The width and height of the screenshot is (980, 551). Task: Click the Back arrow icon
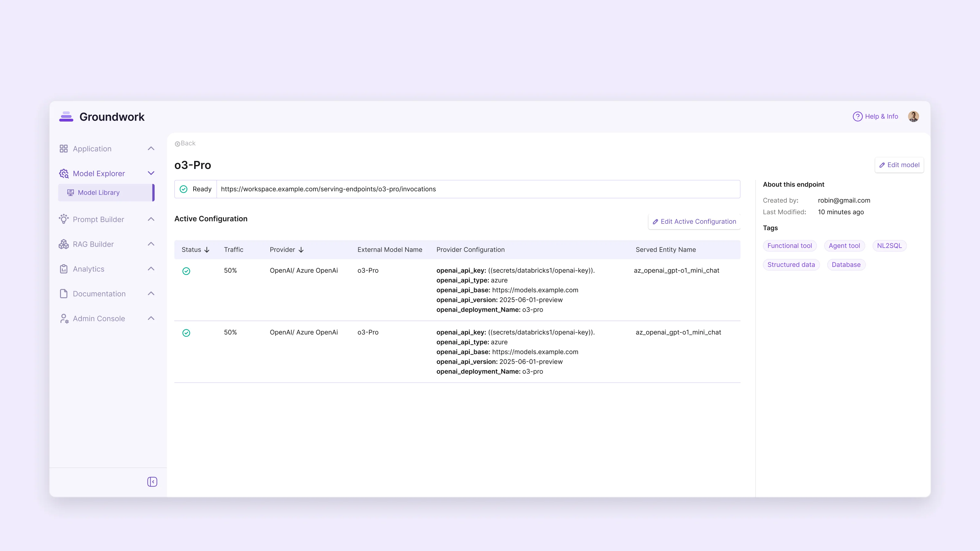(x=177, y=144)
